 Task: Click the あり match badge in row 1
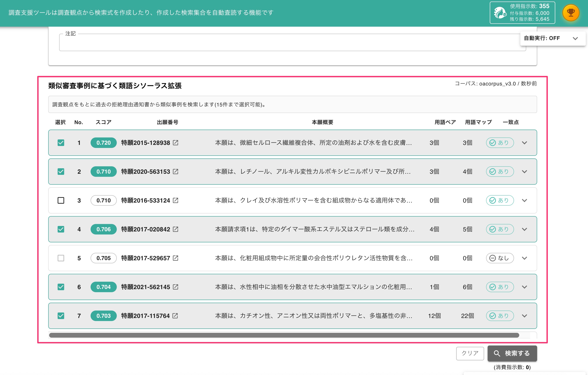[x=500, y=142]
